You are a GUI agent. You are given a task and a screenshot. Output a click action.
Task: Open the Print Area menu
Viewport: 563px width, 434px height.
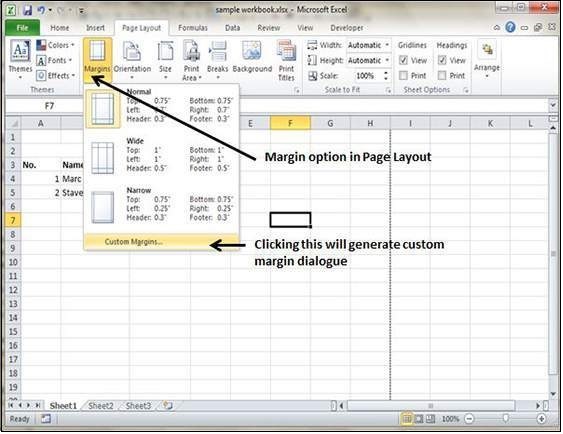[x=191, y=60]
